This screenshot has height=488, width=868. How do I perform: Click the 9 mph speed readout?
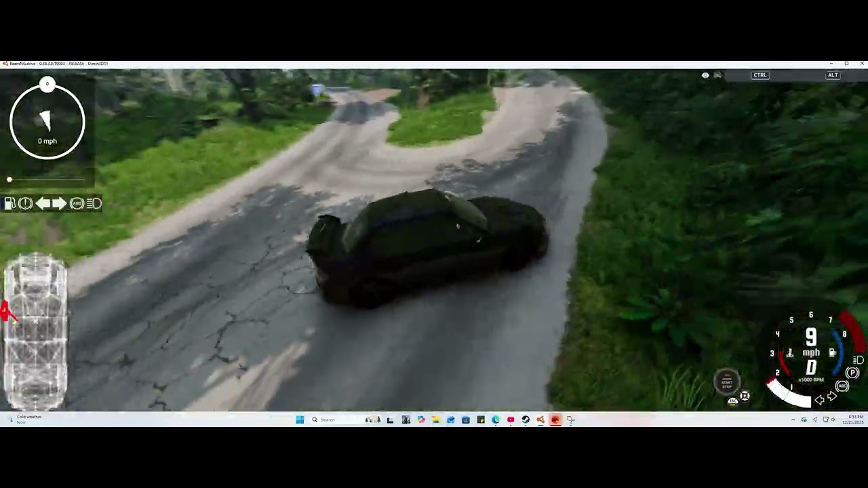point(811,337)
